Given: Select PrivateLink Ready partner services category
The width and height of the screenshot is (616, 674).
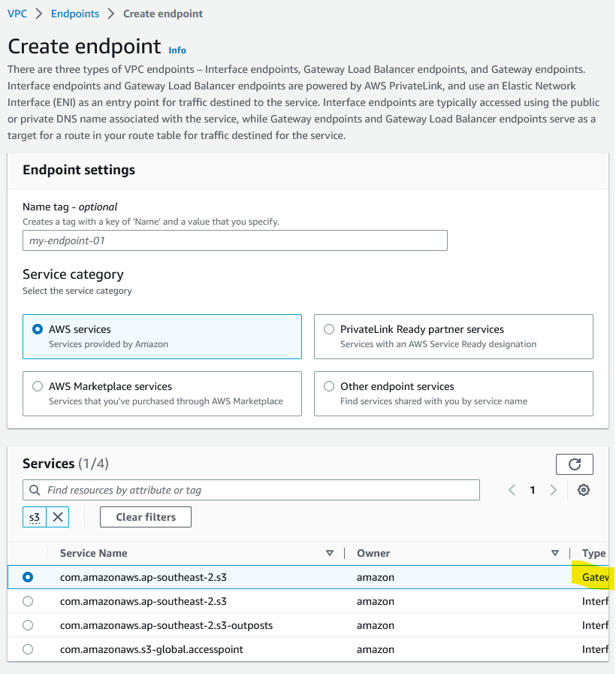Looking at the screenshot, I should coord(328,329).
